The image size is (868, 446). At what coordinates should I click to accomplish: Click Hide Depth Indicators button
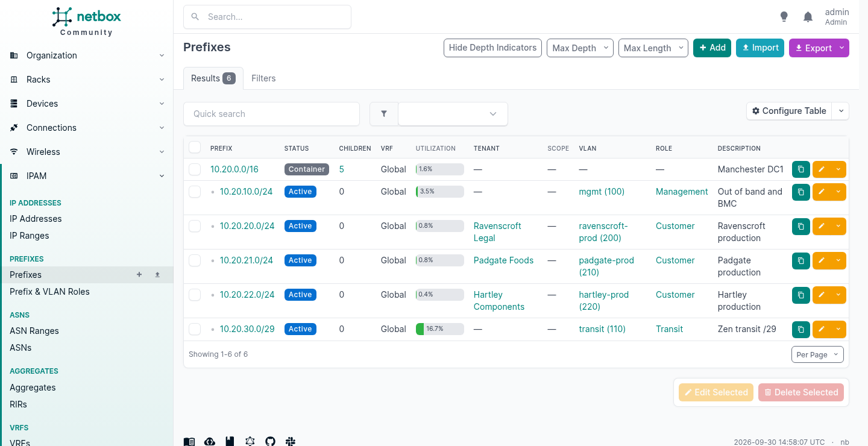492,48
